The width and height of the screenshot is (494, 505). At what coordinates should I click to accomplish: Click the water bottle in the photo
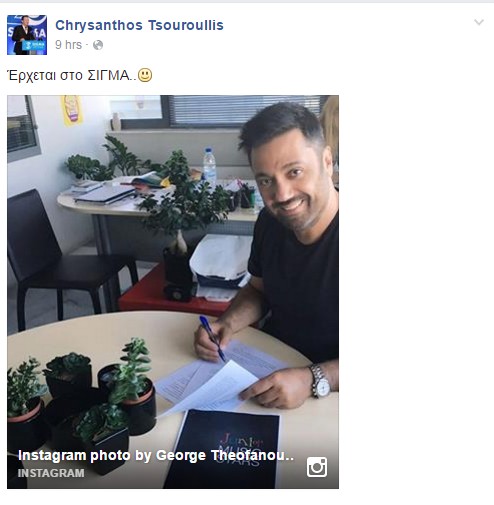click(209, 168)
